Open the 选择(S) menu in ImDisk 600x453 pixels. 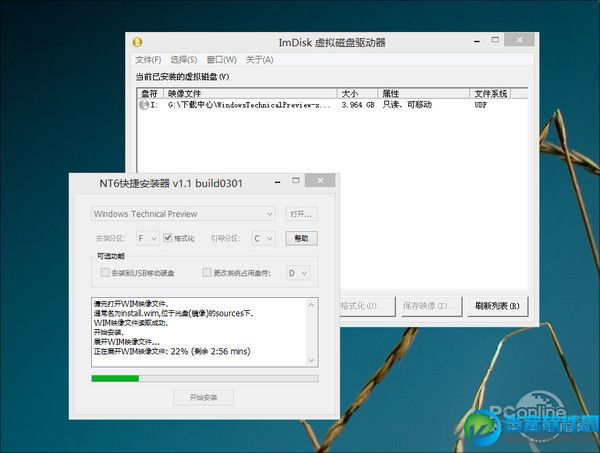184,60
